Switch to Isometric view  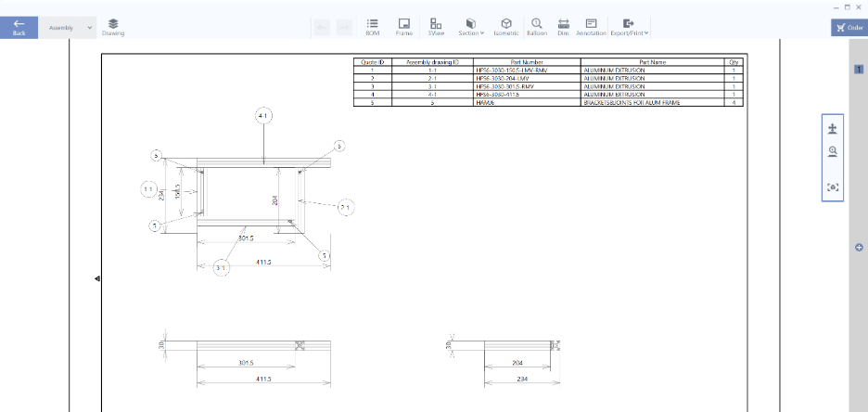[506, 27]
